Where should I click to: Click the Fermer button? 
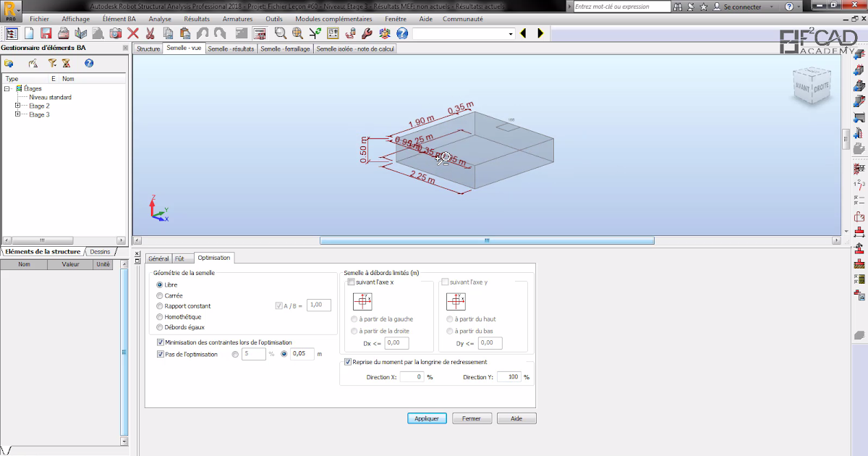click(x=472, y=418)
